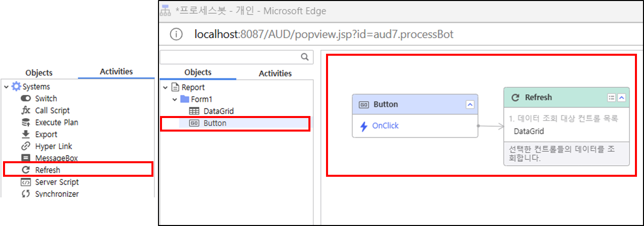Select the Switch activity in Systems list
Viewport: 644px width, 226px height.
coord(46,98)
